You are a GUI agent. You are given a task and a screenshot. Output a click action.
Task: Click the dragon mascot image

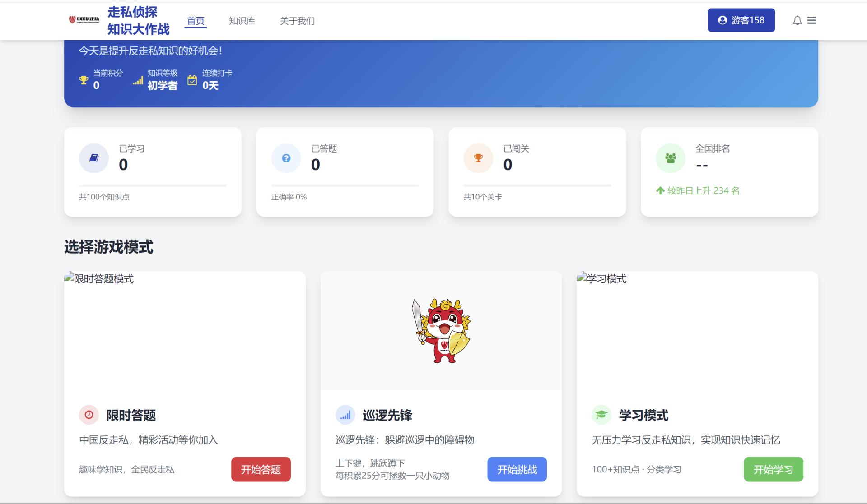tap(441, 331)
